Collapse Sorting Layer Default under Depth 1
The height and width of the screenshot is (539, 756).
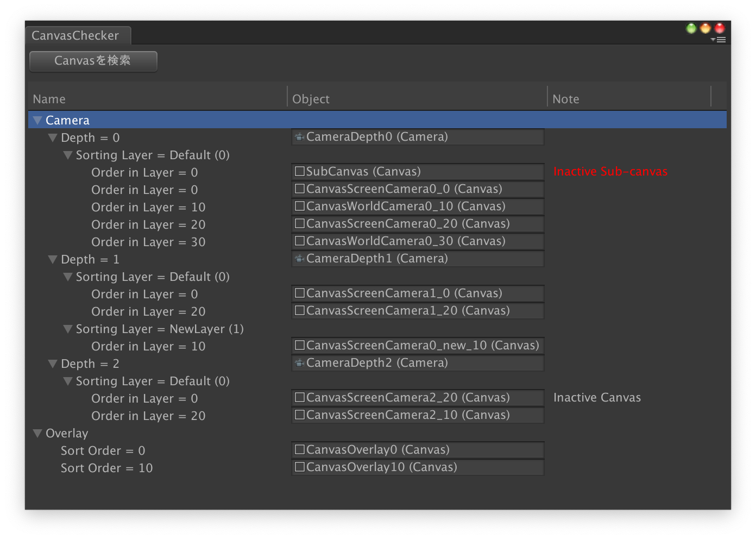click(x=68, y=277)
